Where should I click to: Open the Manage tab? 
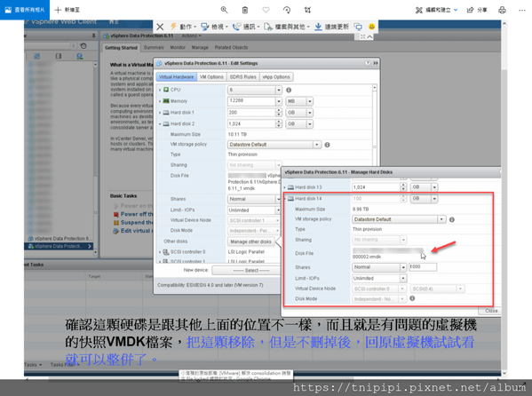[x=200, y=48]
